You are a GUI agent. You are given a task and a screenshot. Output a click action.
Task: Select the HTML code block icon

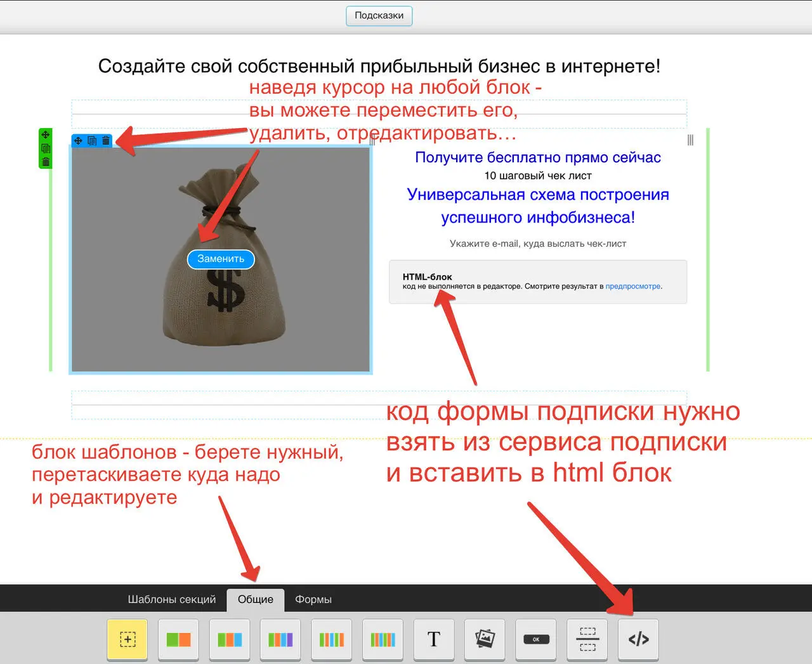point(638,639)
